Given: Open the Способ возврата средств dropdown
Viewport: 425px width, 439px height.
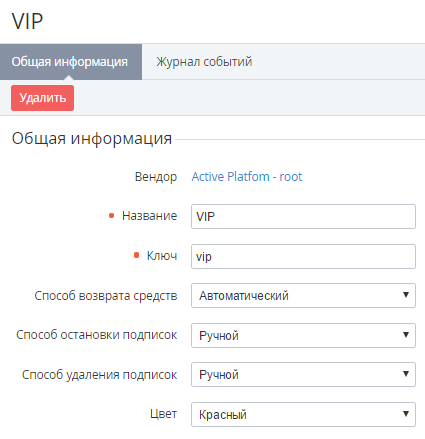Looking at the screenshot, I should [303, 295].
